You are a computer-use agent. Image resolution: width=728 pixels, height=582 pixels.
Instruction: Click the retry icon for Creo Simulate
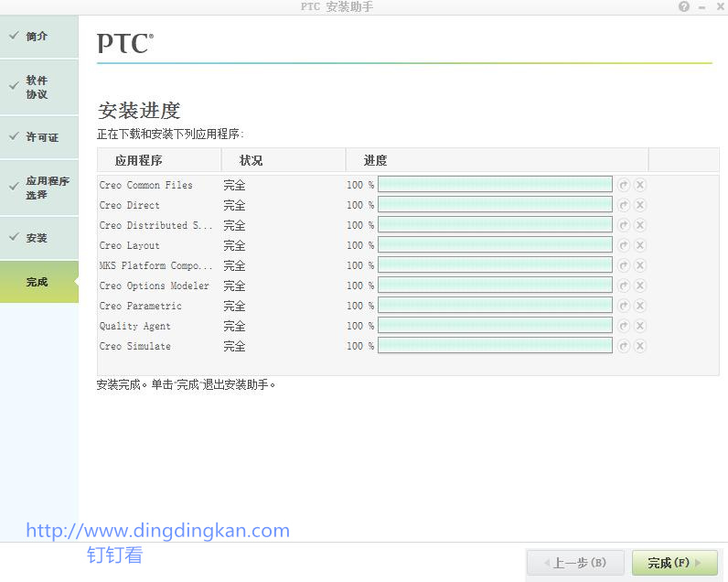pyautogui.click(x=624, y=346)
